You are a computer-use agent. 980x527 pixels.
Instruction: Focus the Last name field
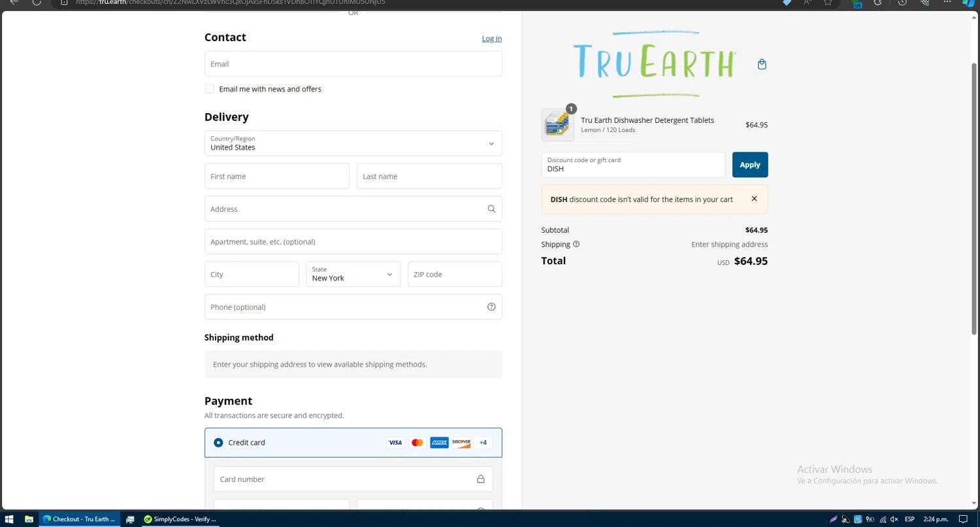[x=429, y=177]
